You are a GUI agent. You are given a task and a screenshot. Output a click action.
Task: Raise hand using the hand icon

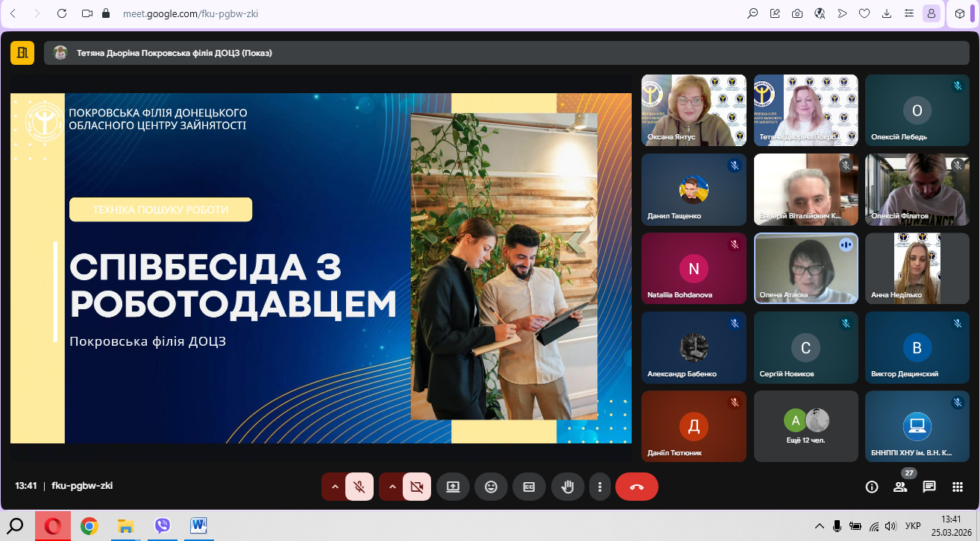coord(568,487)
